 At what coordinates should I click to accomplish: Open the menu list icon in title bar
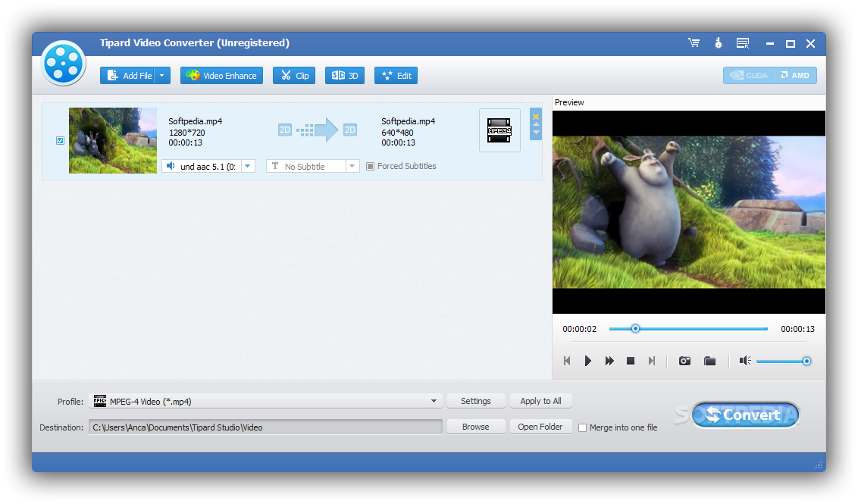(743, 43)
